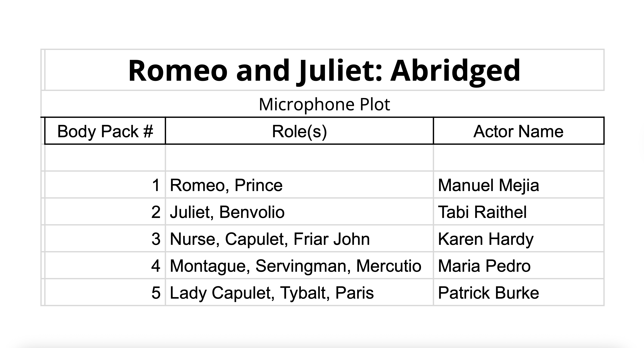Select the body pack number 5 cell
The width and height of the screenshot is (644, 348).
pyautogui.click(x=105, y=292)
